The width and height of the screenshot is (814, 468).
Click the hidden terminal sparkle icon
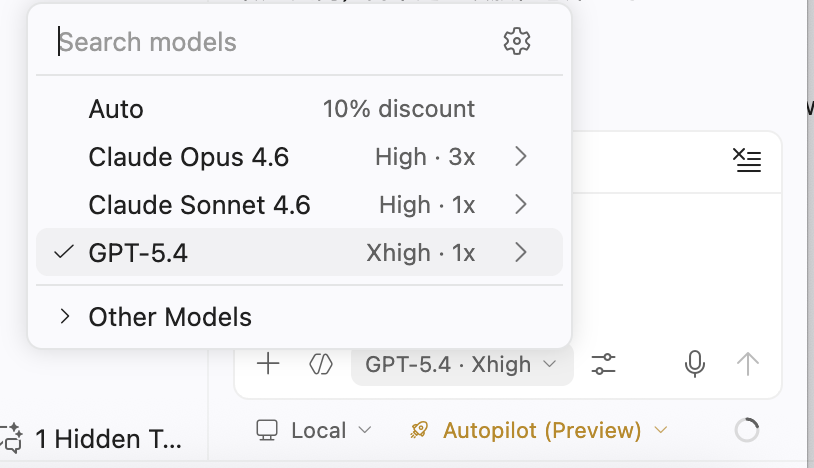click(12, 438)
